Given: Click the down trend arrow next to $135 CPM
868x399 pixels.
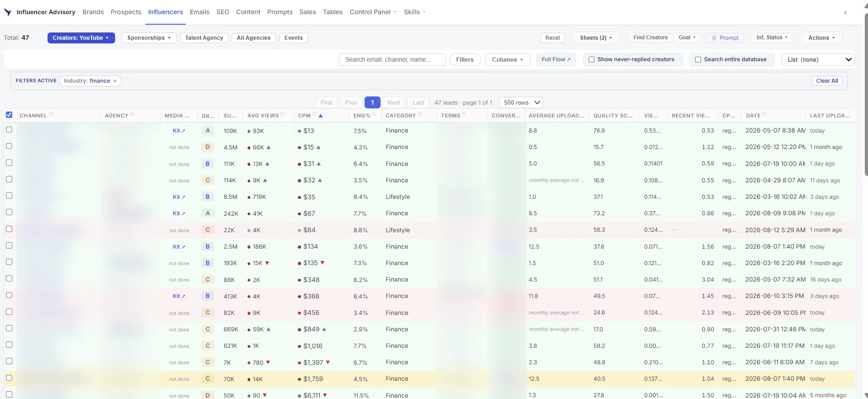Looking at the screenshot, I should [x=322, y=263].
